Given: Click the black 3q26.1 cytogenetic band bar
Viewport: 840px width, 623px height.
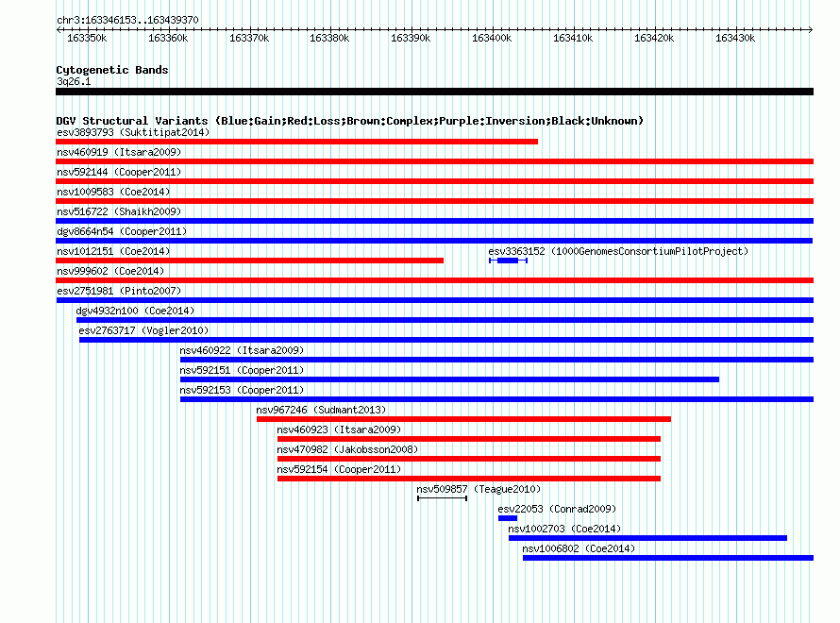Looking at the screenshot, I should pyautogui.click(x=434, y=92).
